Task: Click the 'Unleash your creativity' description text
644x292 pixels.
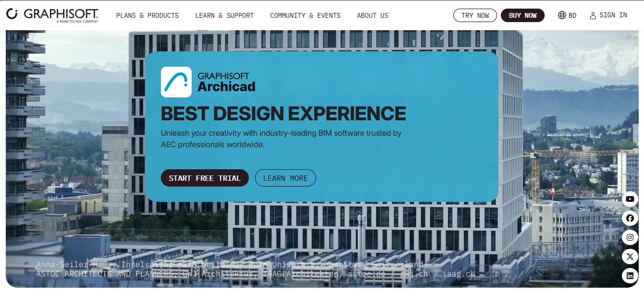Action: click(x=281, y=139)
